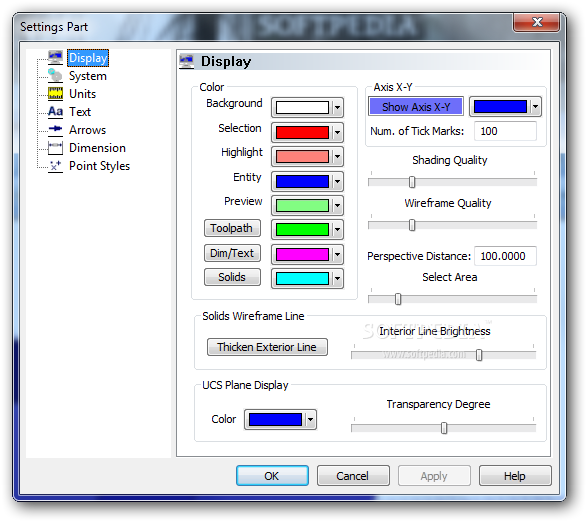Expand Toolpath color dropdown arrow
This screenshot has width=587, height=522.
(x=337, y=230)
